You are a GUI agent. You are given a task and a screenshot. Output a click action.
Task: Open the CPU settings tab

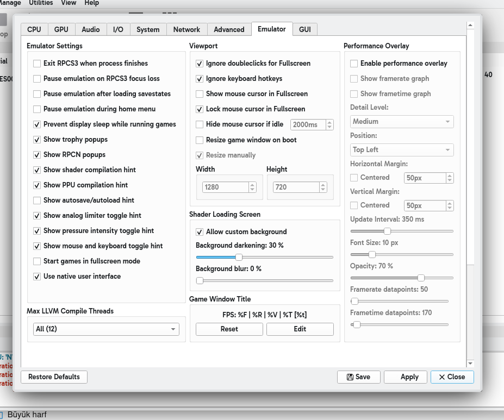[x=34, y=29]
